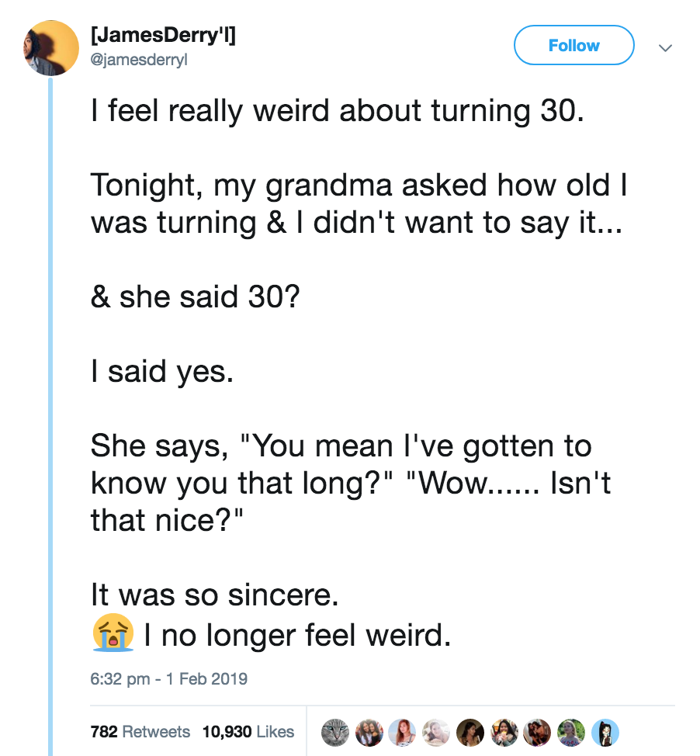The height and width of the screenshot is (756, 700).
Task: Open the 6:32 pm - 1 Feb 2019 timestamp
Action: (168, 678)
